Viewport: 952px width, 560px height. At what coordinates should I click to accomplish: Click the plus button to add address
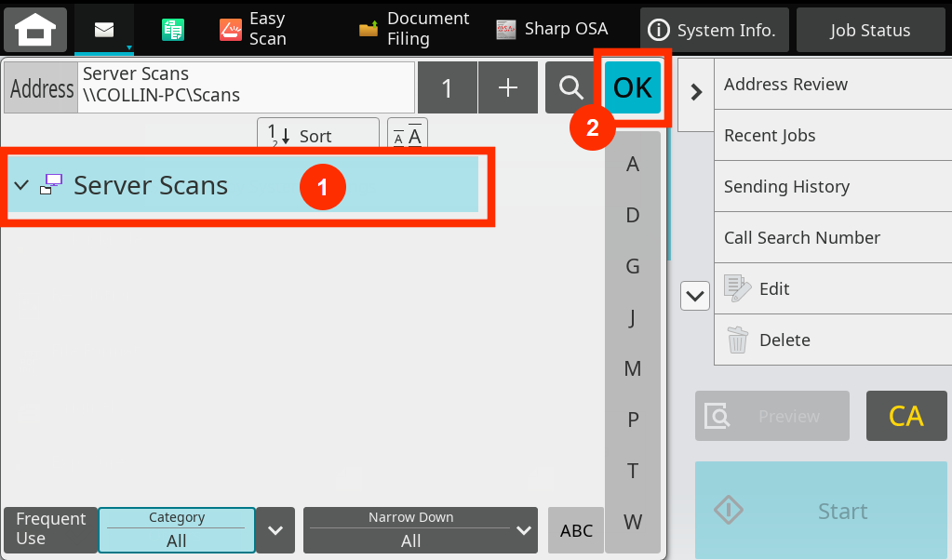(508, 88)
